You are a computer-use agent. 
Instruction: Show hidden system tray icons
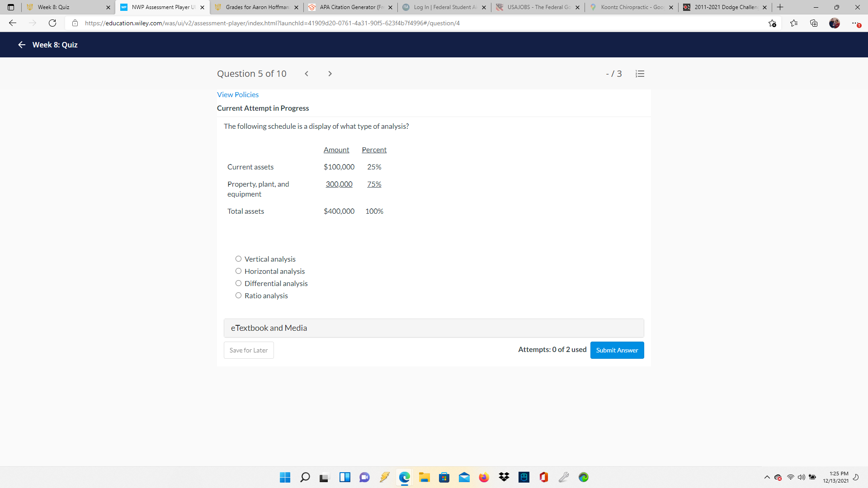pyautogui.click(x=766, y=477)
